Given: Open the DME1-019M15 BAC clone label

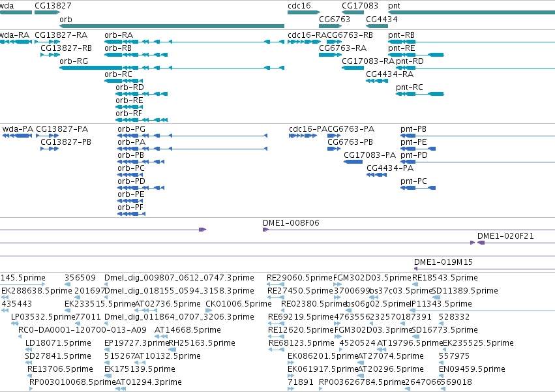Looking at the screenshot, I should (443, 262).
